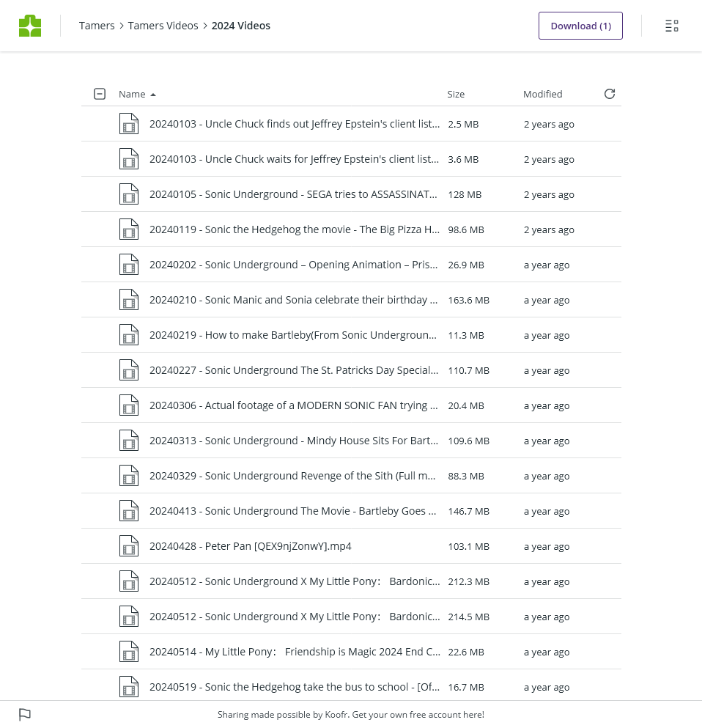Image resolution: width=702 pixels, height=728 pixels.
Task: Open '20240105 - Sonic Underground - SEGA tries' file
Action: tap(293, 194)
